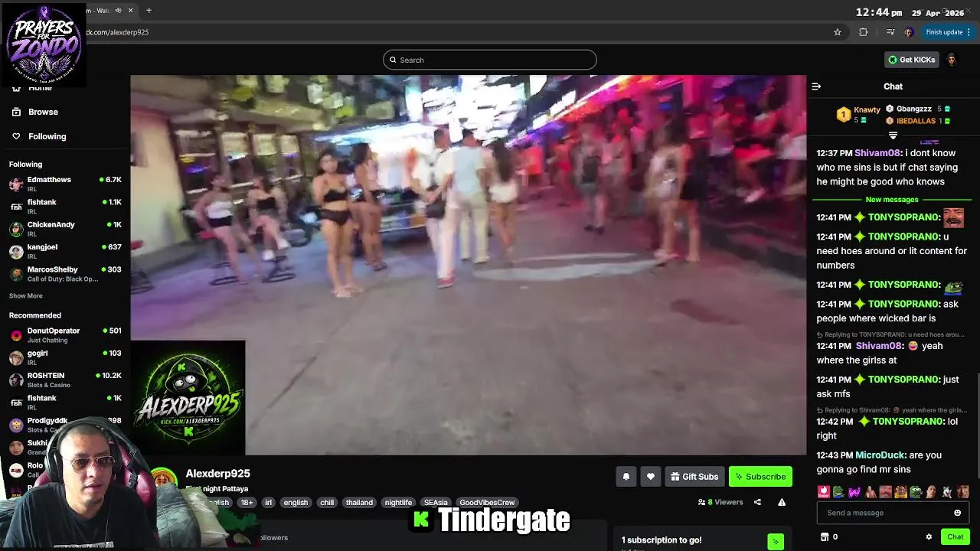Click the SEAsia stream tag

(436, 503)
